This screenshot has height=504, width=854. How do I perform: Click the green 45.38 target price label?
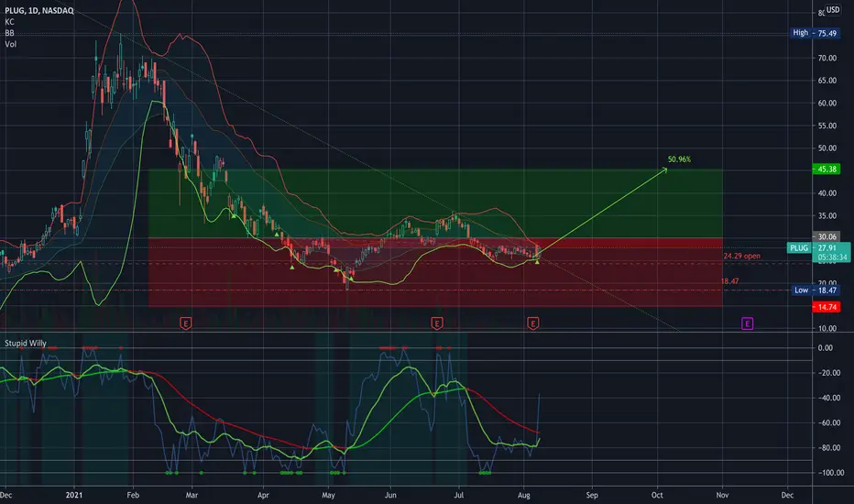tap(827, 170)
